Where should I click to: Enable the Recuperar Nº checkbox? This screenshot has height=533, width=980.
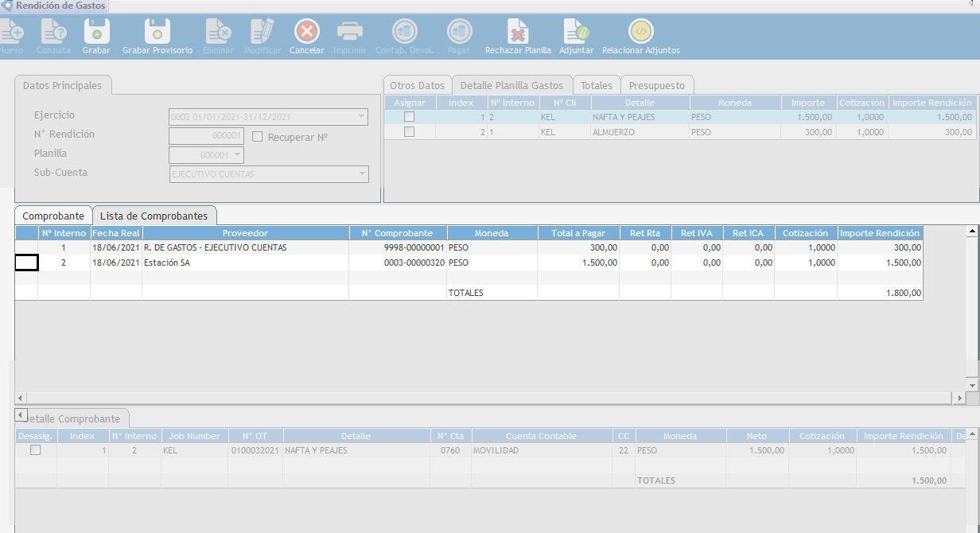pos(258,136)
